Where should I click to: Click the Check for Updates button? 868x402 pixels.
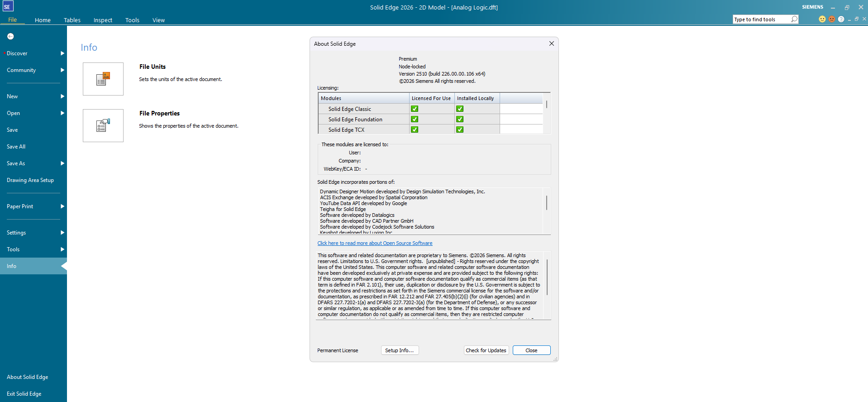pyautogui.click(x=486, y=350)
